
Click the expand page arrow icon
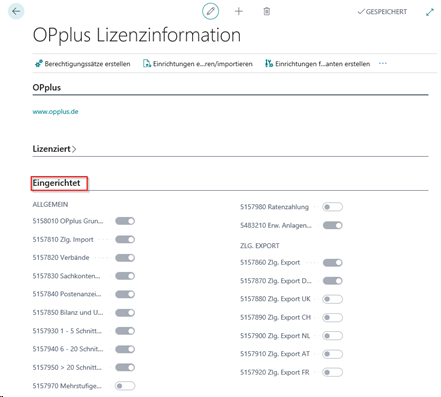(x=430, y=12)
